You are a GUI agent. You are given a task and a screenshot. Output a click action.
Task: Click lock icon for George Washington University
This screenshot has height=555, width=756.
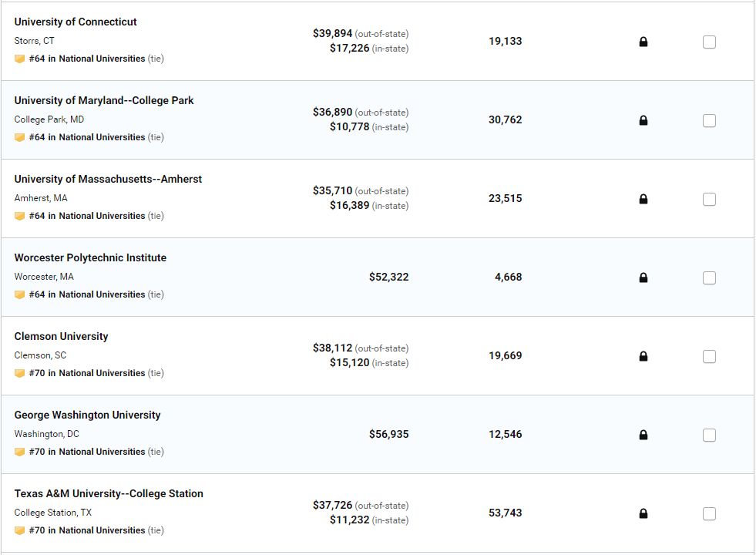[x=643, y=435]
